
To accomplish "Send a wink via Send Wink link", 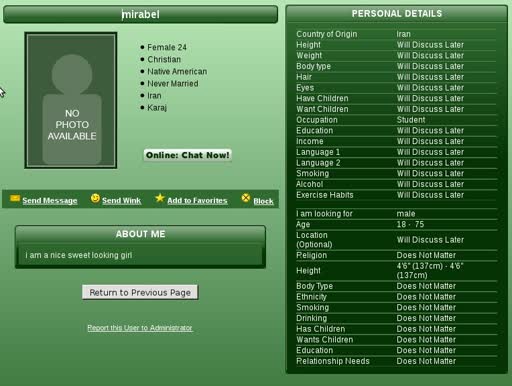I will tap(121, 201).
